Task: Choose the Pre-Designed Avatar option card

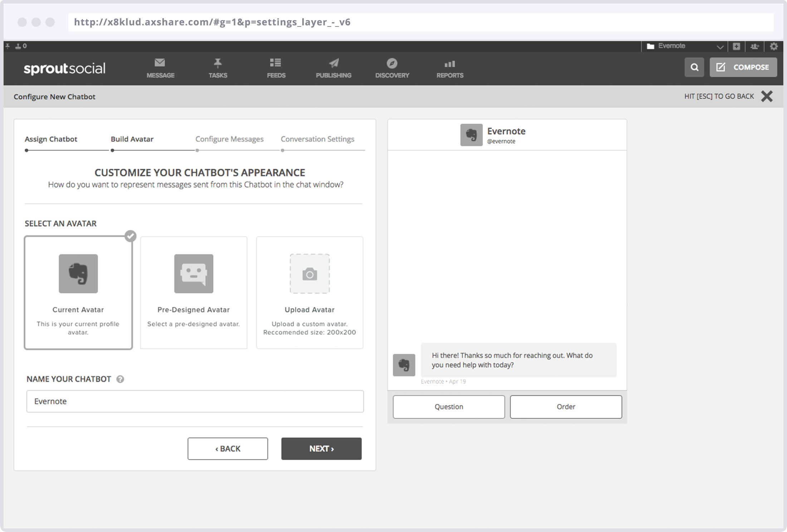Action: (194, 292)
